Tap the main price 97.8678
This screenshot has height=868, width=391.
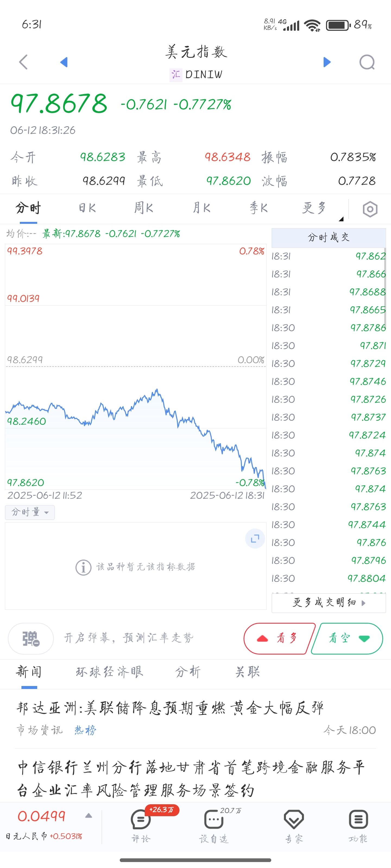[59, 103]
